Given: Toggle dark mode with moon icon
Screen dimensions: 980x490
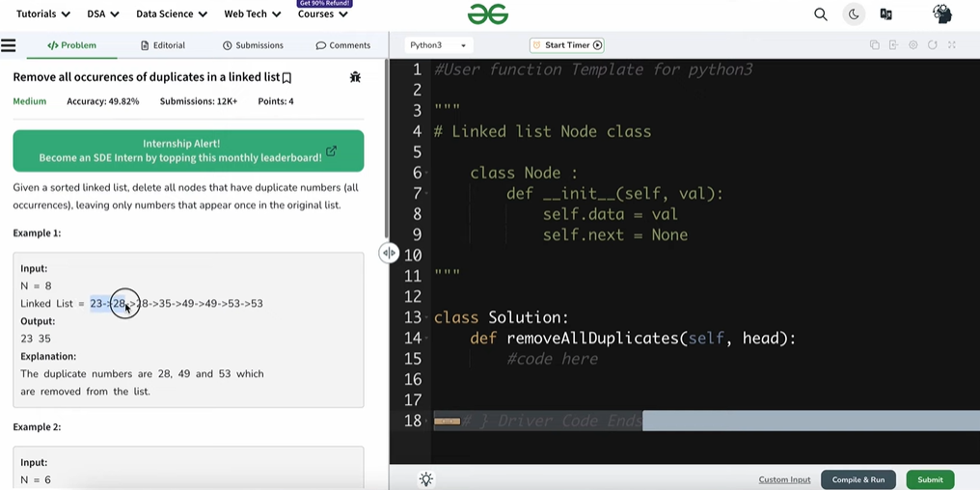Looking at the screenshot, I should click(x=853, y=14).
